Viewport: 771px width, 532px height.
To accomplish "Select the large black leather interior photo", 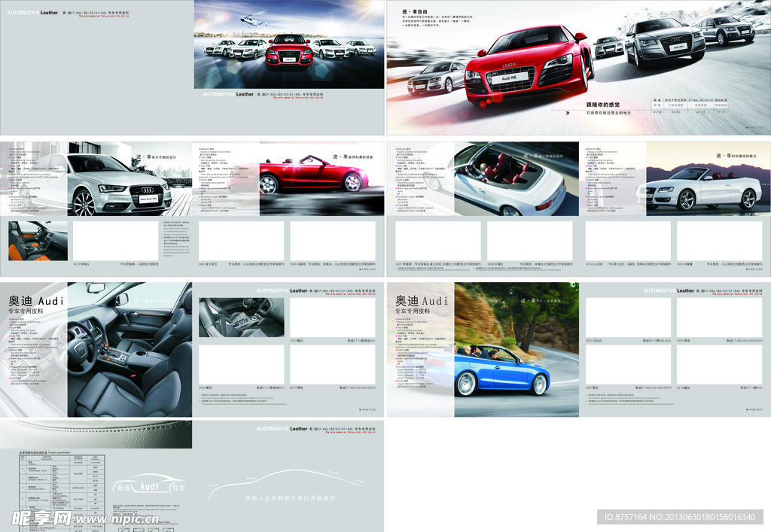I will coord(130,349).
